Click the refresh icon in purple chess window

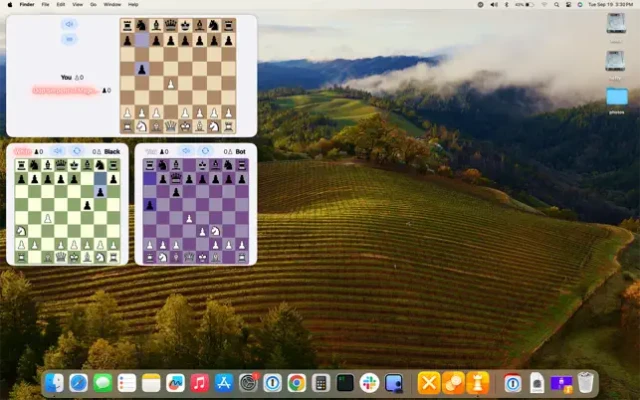pyautogui.click(x=204, y=151)
